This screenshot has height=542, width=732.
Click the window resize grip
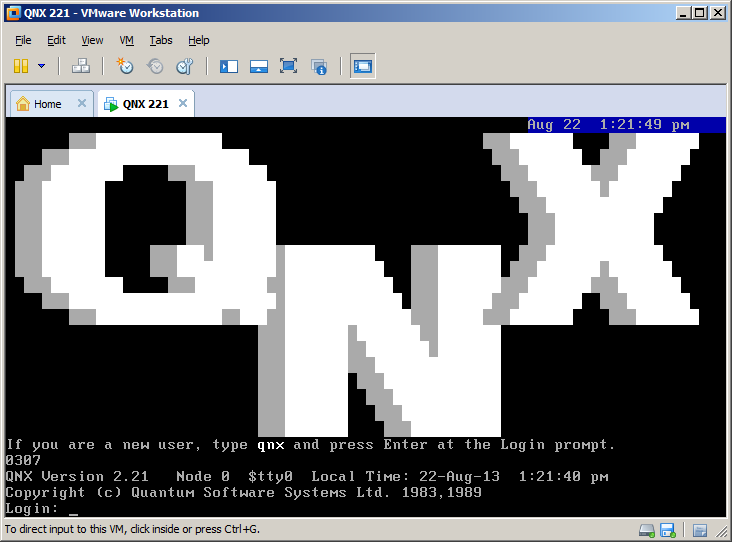[722, 532]
